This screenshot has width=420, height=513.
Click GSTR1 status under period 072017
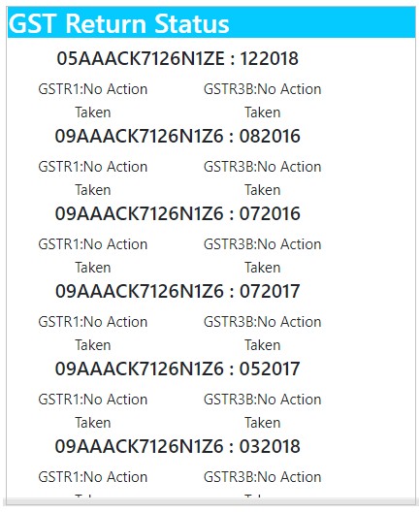point(93,333)
